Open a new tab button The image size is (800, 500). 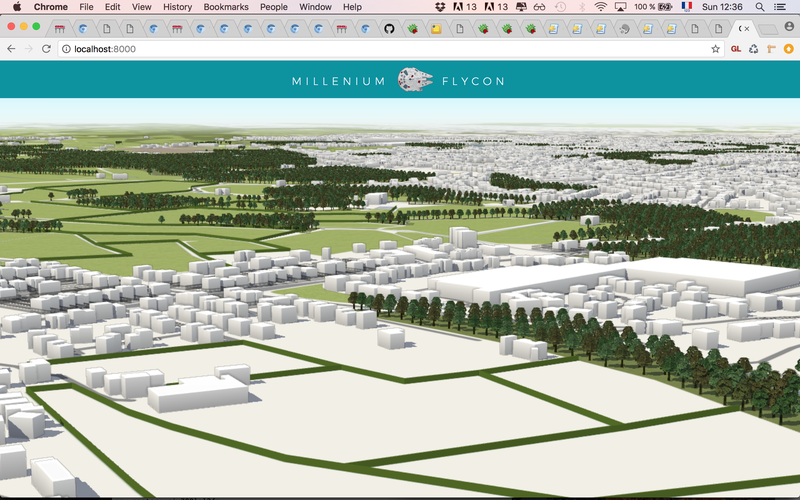tap(768, 29)
